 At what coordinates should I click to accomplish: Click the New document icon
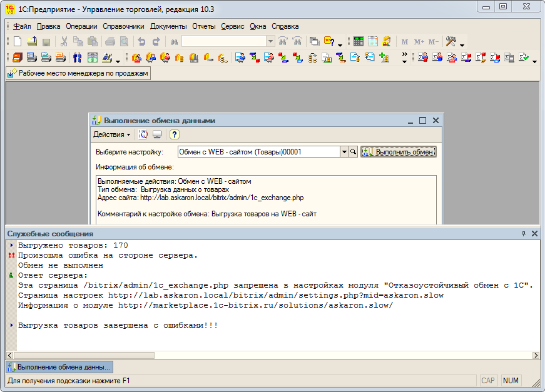(x=18, y=42)
